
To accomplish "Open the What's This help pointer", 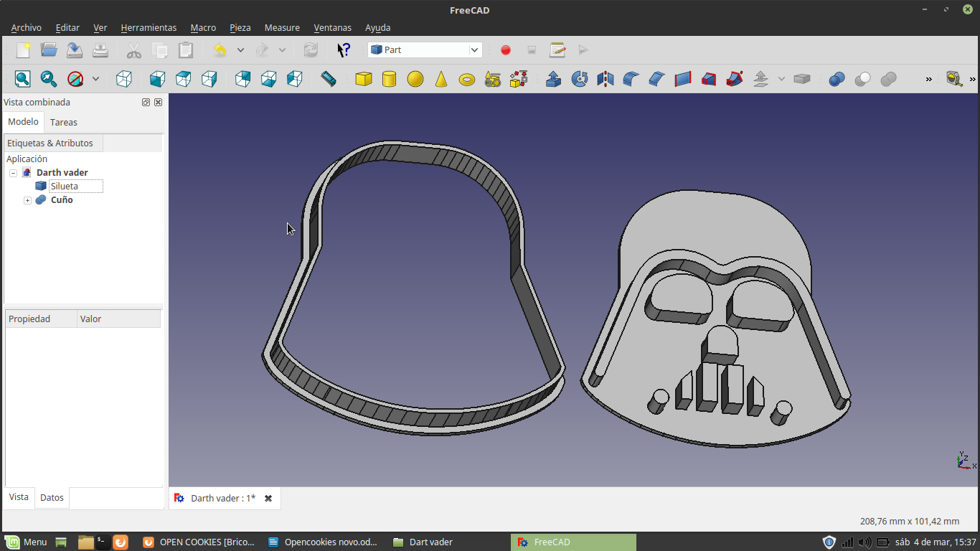I will [344, 50].
